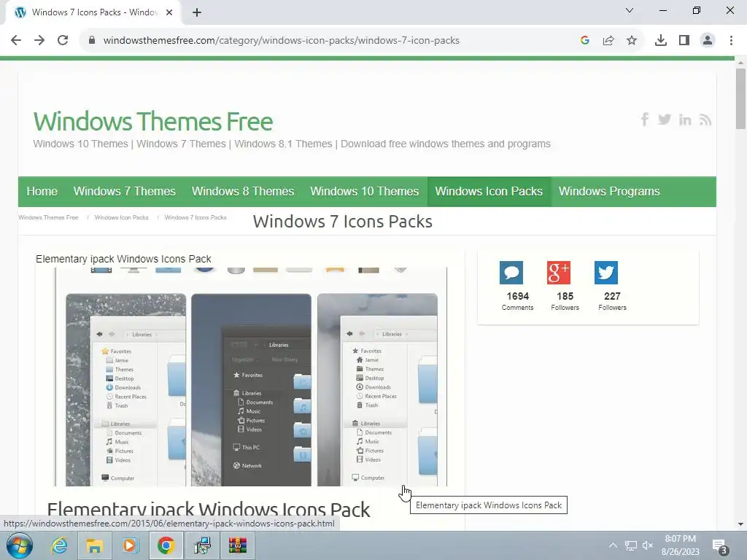Open the site's RSS feed icon

click(x=705, y=120)
